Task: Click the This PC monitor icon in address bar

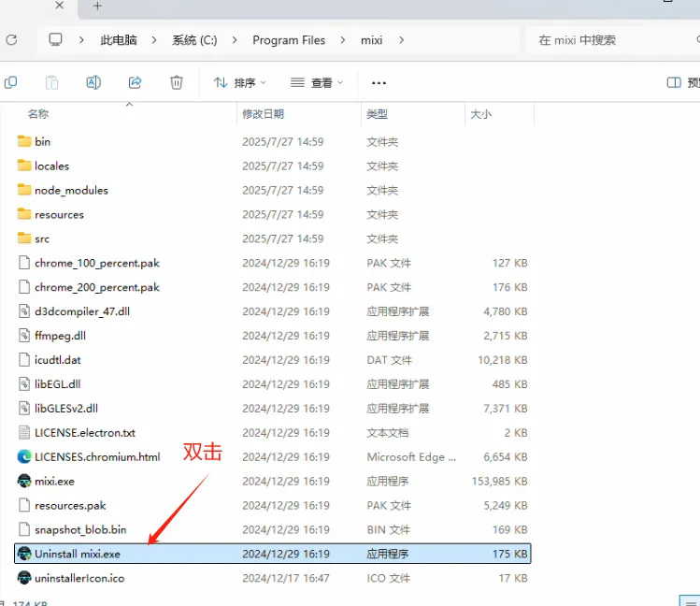Action: 55,39
